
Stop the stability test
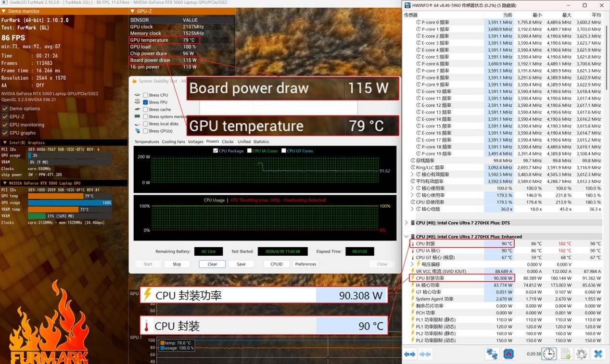click(x=177, y=264)
